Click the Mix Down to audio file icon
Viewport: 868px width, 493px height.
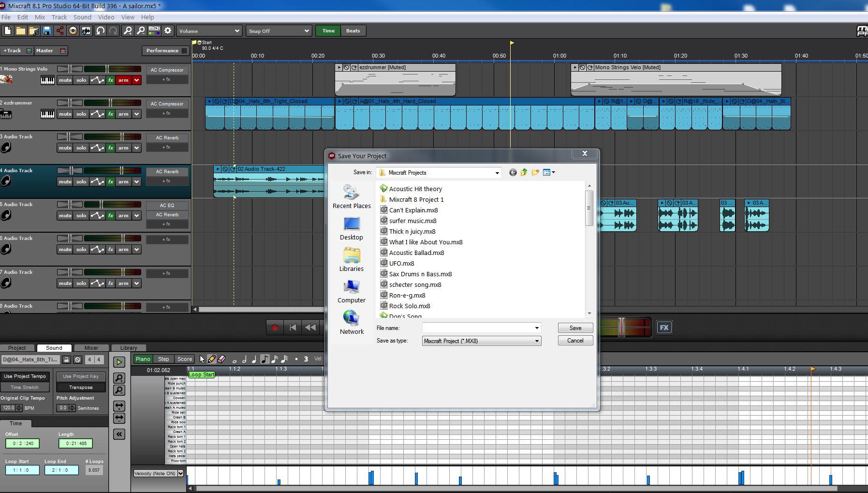[x=86, y=31]
